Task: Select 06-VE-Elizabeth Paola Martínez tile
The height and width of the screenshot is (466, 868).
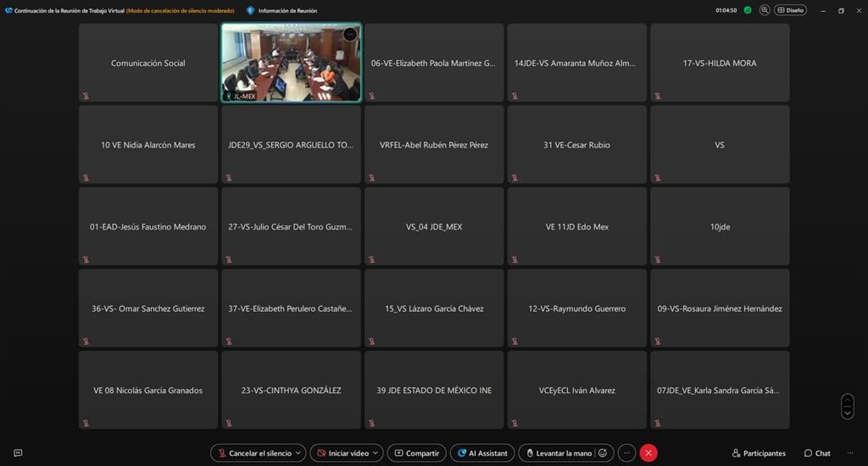Action: (x=434, y=63)
